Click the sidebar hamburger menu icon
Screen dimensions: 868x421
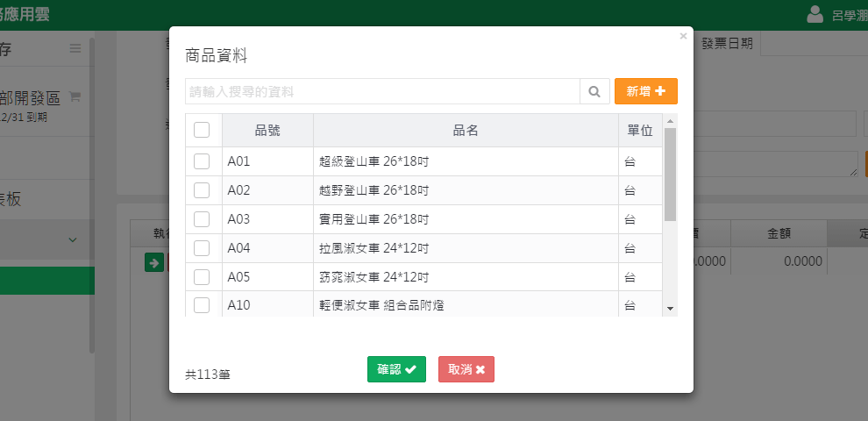tap(75, 48)
